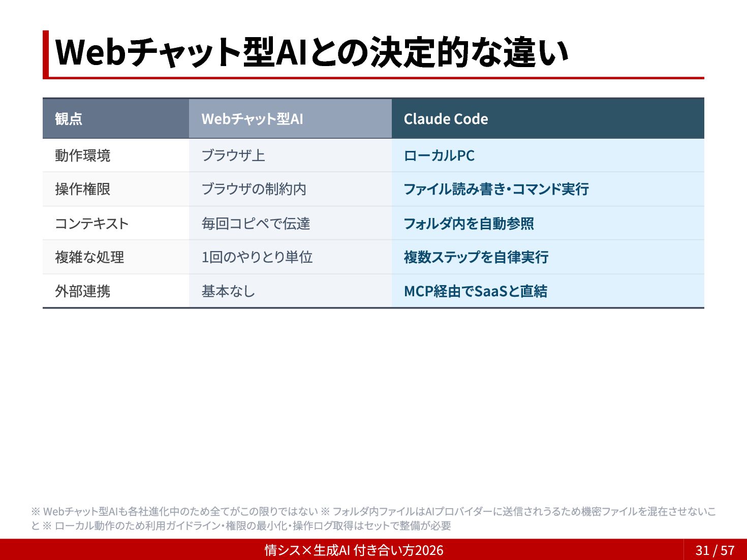Image resolution: width=747 pixels, height=560 pixels.
Task: Click the '操作権限' row label
Action: tap(116, 189)
